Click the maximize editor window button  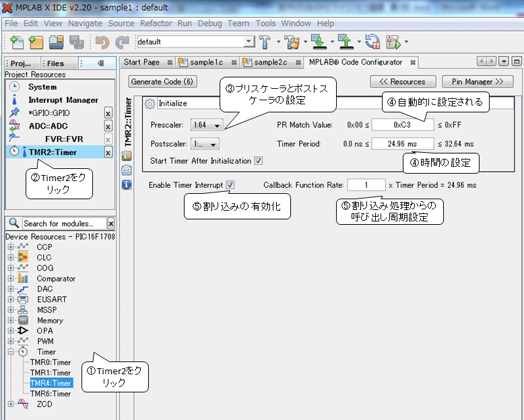517,61
